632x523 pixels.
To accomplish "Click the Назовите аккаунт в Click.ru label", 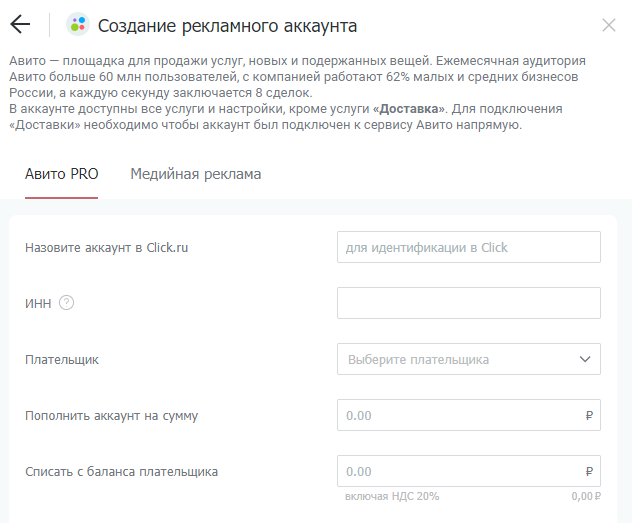I will pyautogui.click(x=106, y=247).
